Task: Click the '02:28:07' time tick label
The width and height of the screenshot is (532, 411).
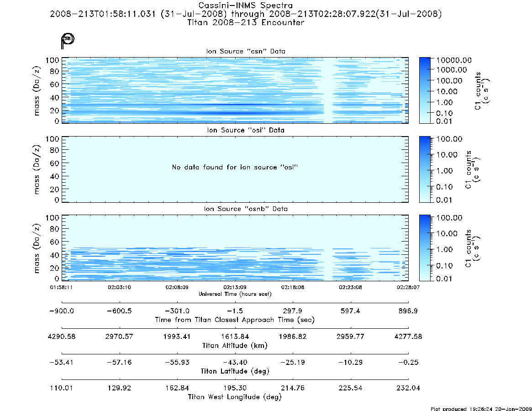Action: pyautogui.click(x=409, y=287)
